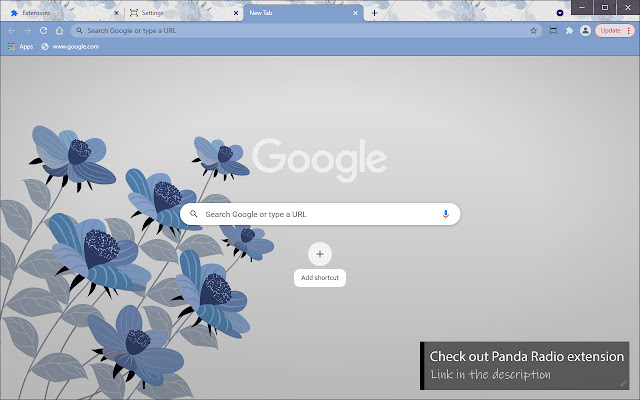Click the Google search box on page

(x=320, y=214)
